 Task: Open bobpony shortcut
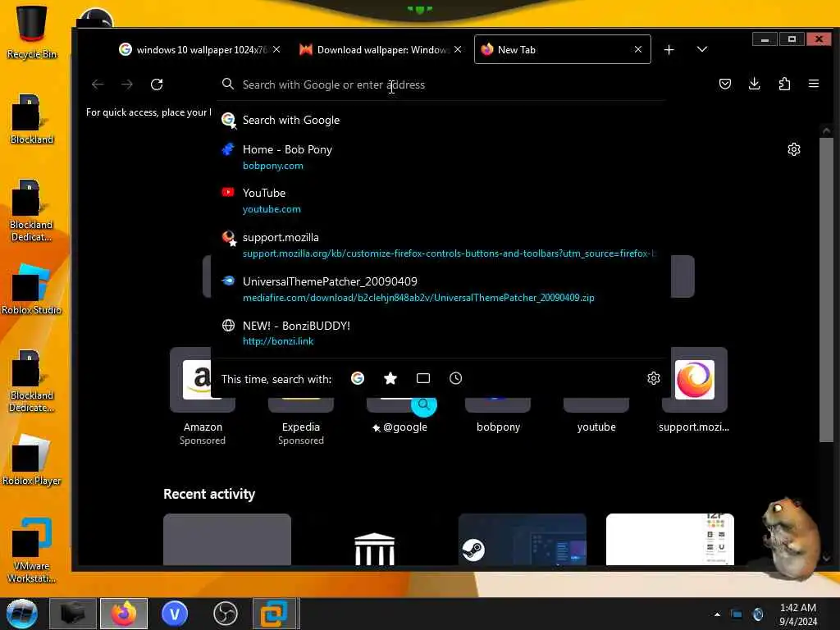498,415
